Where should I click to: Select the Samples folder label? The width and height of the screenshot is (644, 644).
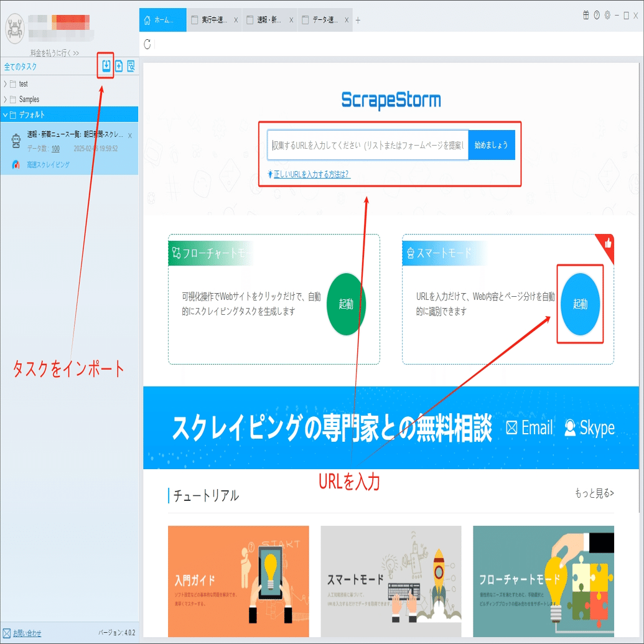pyautogui.click(x=29, y=100)
